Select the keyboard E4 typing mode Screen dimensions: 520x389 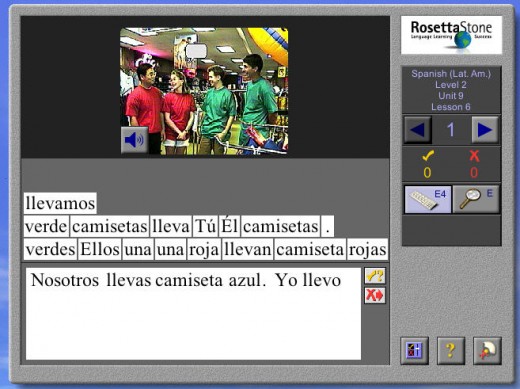[428, 199]
